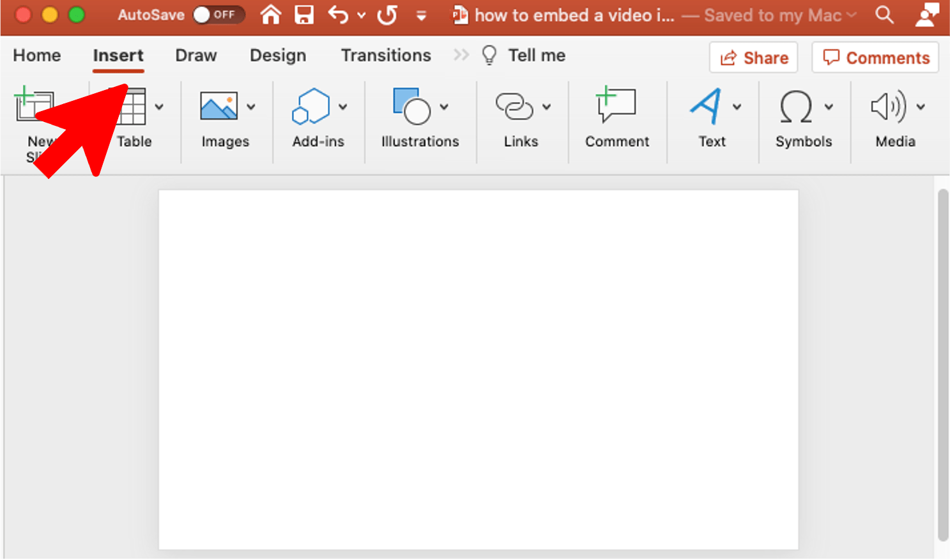Share the presentation
This screenshot has height=560, width=950.
753,57
